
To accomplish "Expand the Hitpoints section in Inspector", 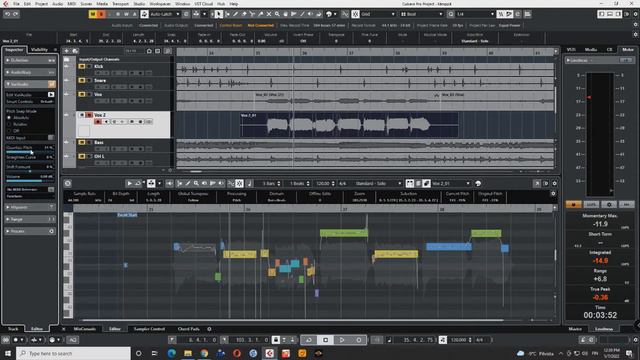I will pos(30,207).
